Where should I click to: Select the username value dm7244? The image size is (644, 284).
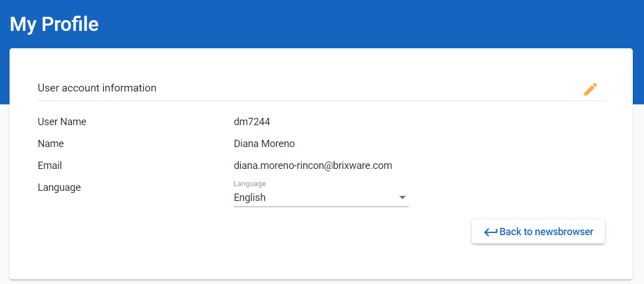click(x=252, y=122)
